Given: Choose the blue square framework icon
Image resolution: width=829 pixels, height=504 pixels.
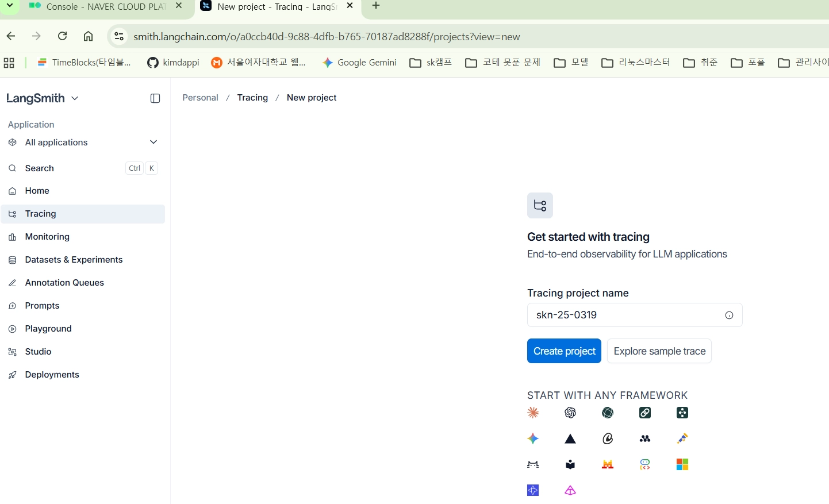Looking at the screenshot, I should pos(533,490).
